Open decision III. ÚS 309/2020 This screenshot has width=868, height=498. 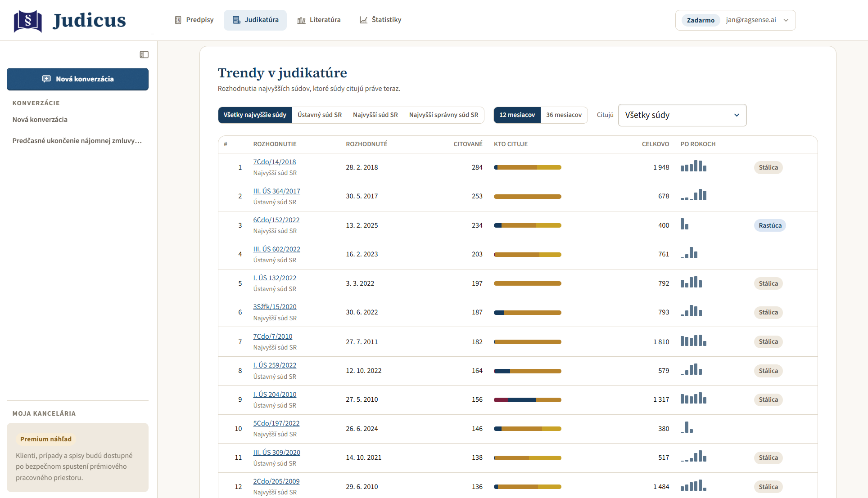click(x=277, y=453)
